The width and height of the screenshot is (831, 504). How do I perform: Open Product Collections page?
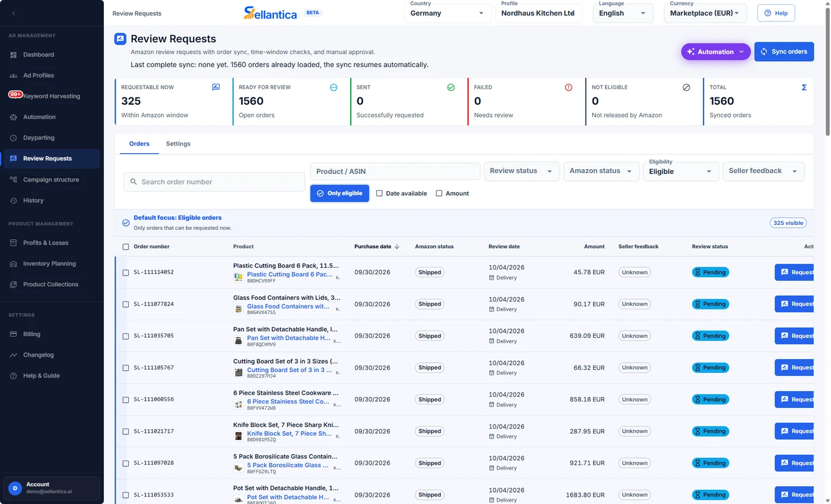(50, 284)
